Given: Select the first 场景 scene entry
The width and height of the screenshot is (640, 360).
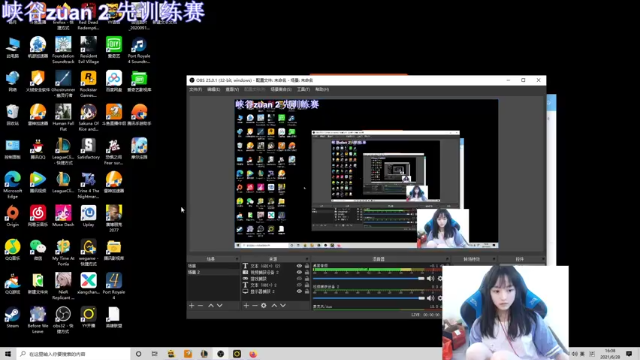Looking at the screenshot, I should click(x=213, y=266).
